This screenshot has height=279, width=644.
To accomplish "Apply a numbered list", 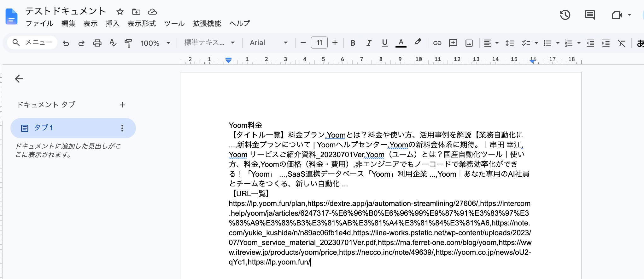I will (x=569, y=43).
